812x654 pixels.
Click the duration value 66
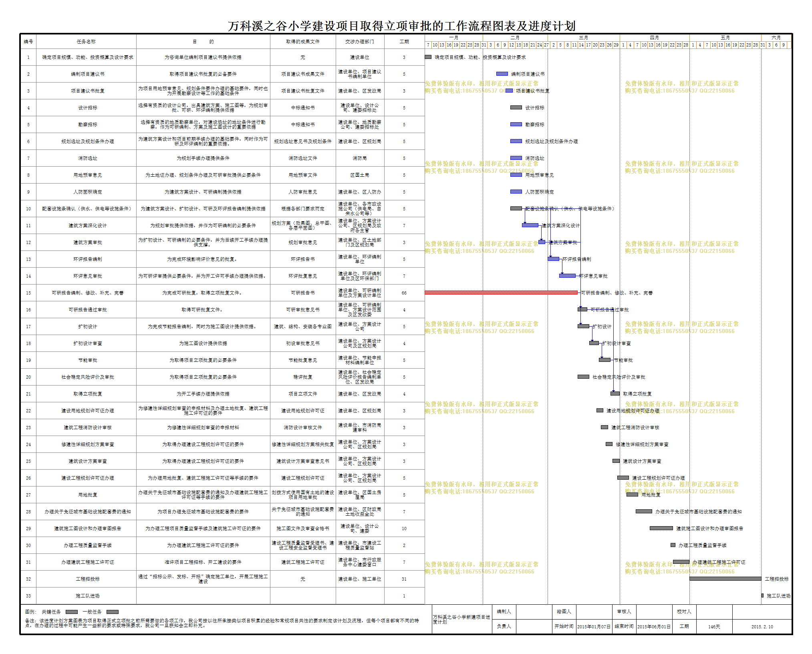pyautogui.click(x=404, y=293)
